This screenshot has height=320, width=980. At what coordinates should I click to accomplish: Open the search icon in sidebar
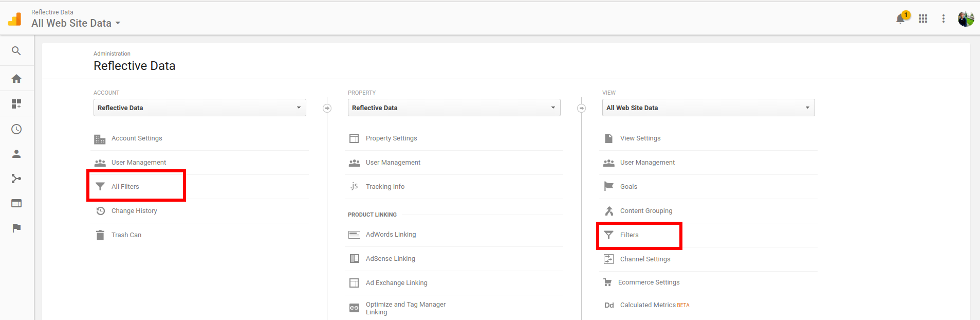[x=16, y=51]
